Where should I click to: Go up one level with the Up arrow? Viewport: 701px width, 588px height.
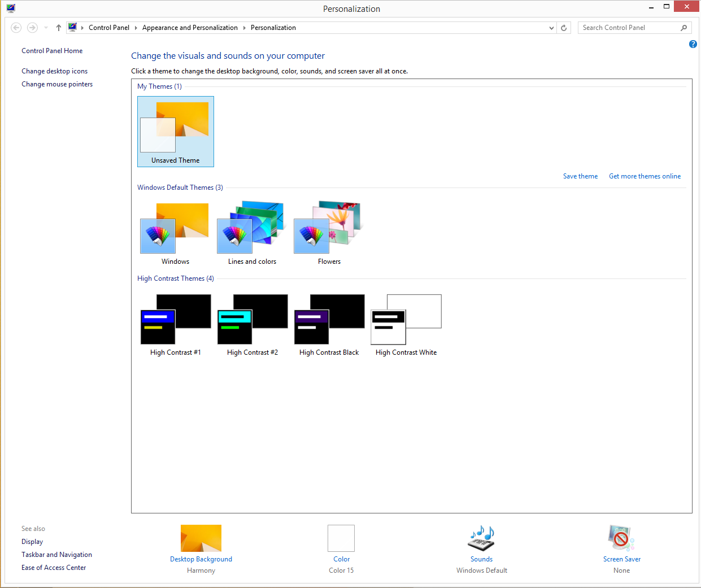pyautogui.click(x=59, y=28)
